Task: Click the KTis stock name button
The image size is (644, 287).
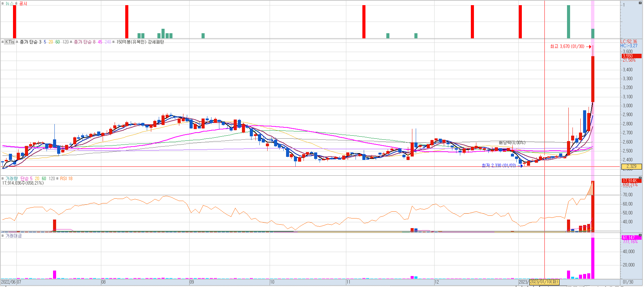Action: click(10, 42)
